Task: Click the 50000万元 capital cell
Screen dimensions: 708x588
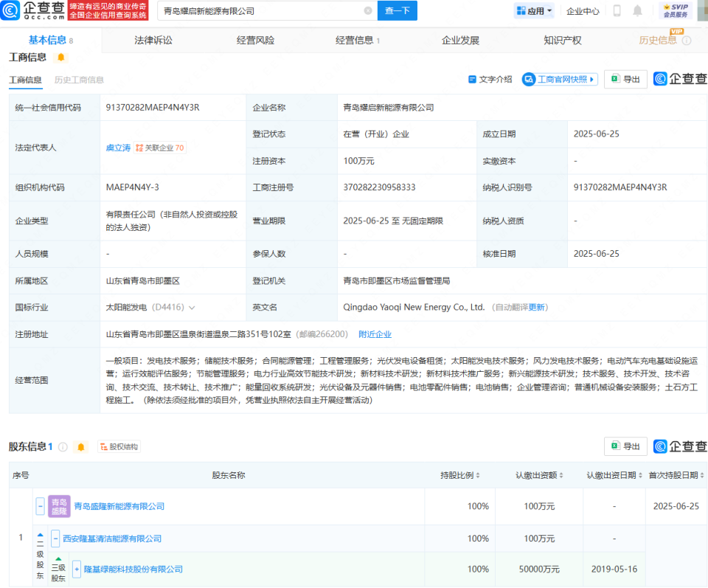Action: click(539, 569)
